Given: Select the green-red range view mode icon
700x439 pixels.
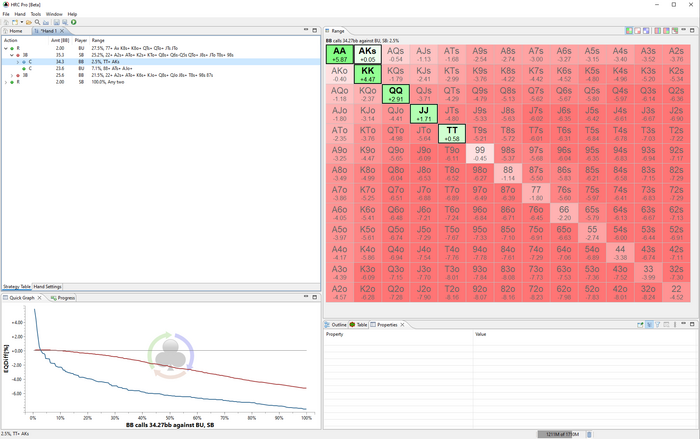Looking at the screenshot, I should pos(629,31).
